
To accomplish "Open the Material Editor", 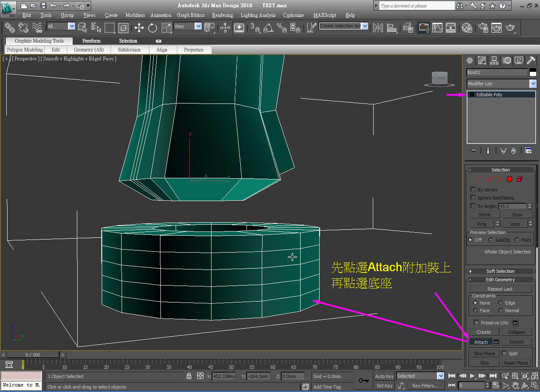I will 467,28.
